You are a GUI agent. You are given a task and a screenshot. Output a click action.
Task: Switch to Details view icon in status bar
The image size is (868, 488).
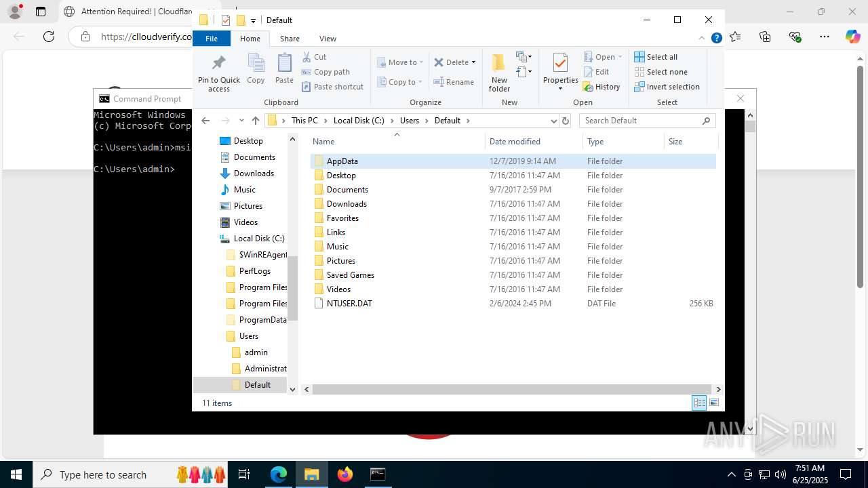pyautogui.click(x=699, y=403)
